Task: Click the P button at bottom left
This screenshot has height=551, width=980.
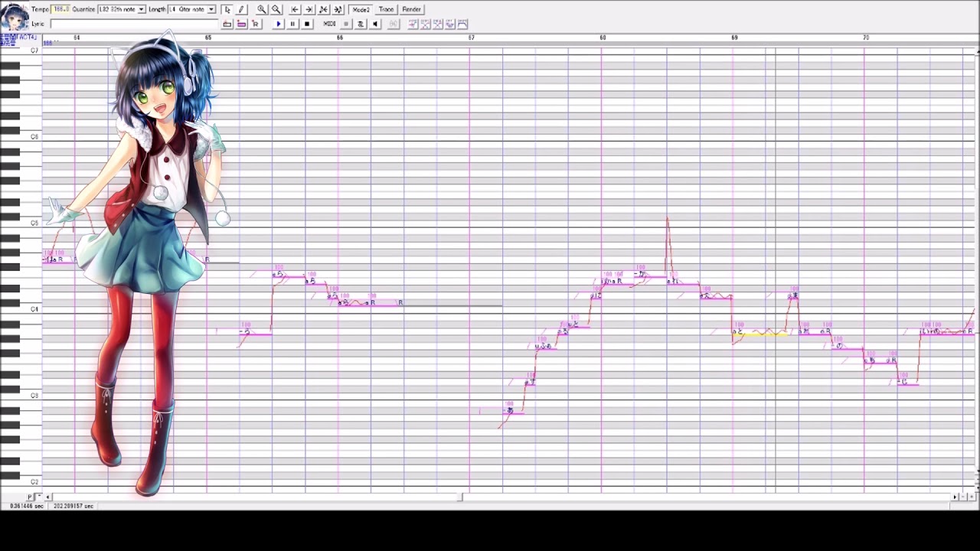Action: pos(31,497)
